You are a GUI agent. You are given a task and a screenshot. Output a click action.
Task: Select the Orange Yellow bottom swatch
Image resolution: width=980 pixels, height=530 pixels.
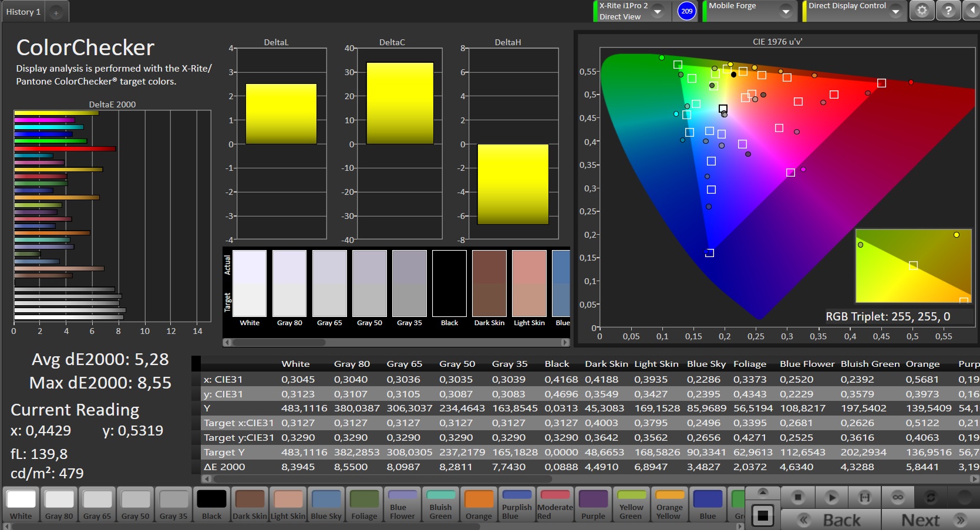[x=669, y=504]
